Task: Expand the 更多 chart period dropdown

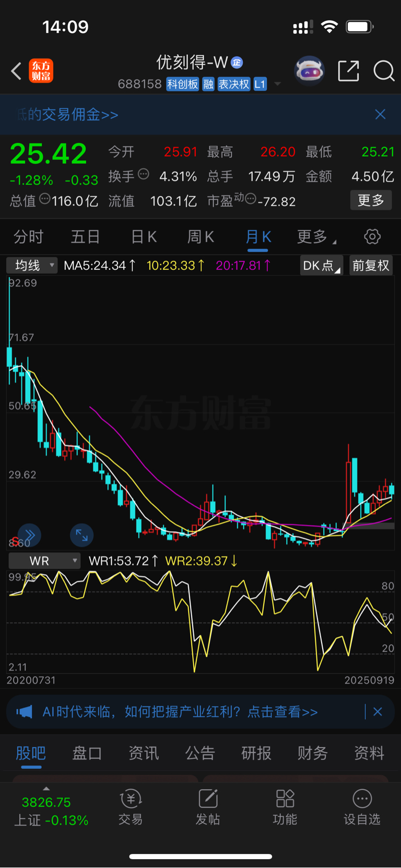Action: coord(316,237)
